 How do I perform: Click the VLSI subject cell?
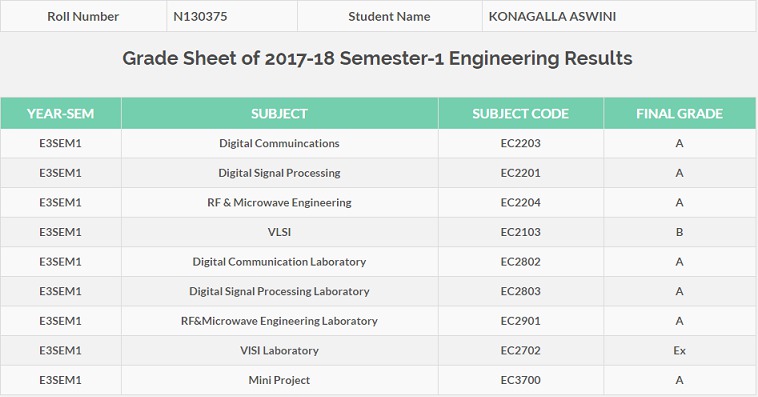coord(279,232)
